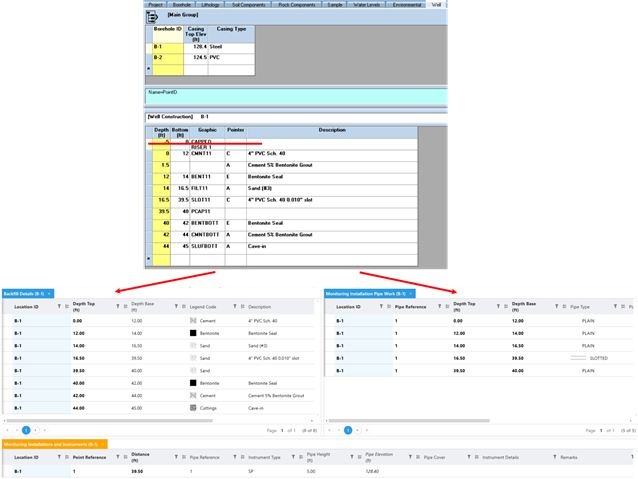This screenshot has height=479, width=638.
Task: Filter the Pipe Work Depth Base column
Action: click(557, 306)
